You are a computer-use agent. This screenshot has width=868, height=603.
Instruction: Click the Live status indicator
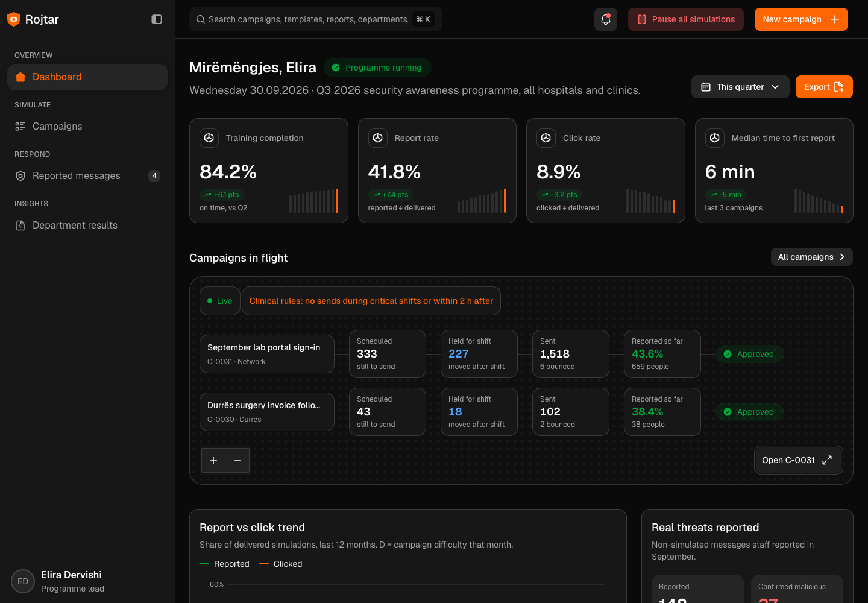[x=220, y=301]
